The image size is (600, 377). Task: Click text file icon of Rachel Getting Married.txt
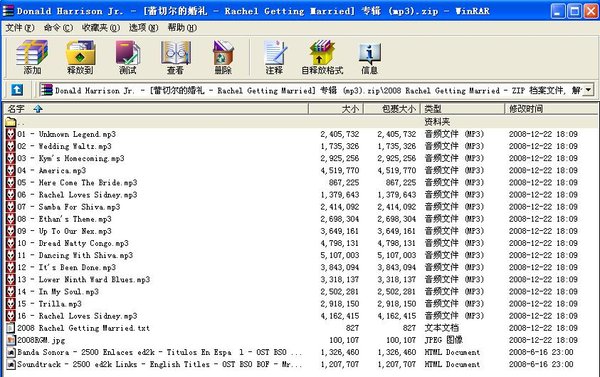click(11, 328)
